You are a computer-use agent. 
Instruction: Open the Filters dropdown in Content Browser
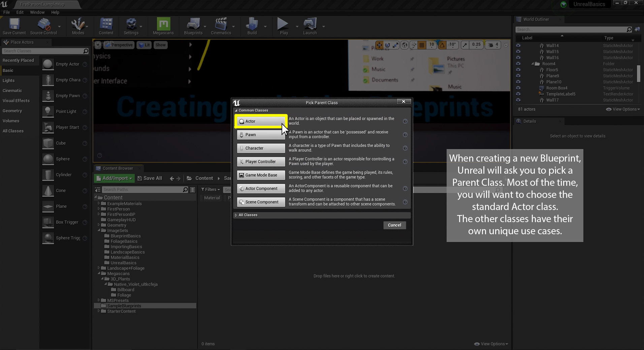coord(211,189)
